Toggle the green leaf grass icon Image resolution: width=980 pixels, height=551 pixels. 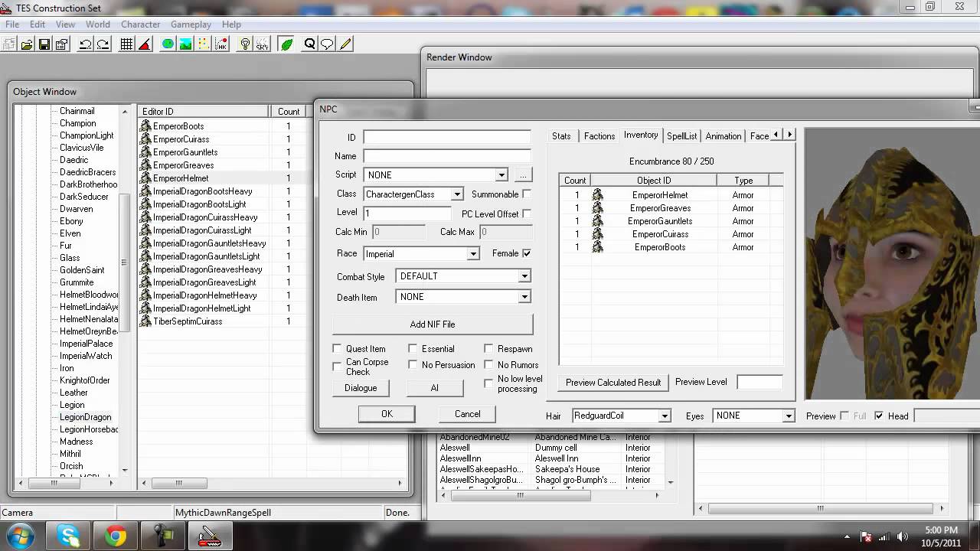point(286,44)
